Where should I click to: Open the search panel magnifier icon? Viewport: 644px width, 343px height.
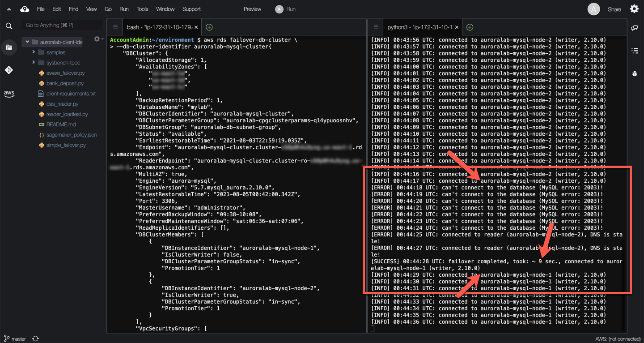[9, 26]
